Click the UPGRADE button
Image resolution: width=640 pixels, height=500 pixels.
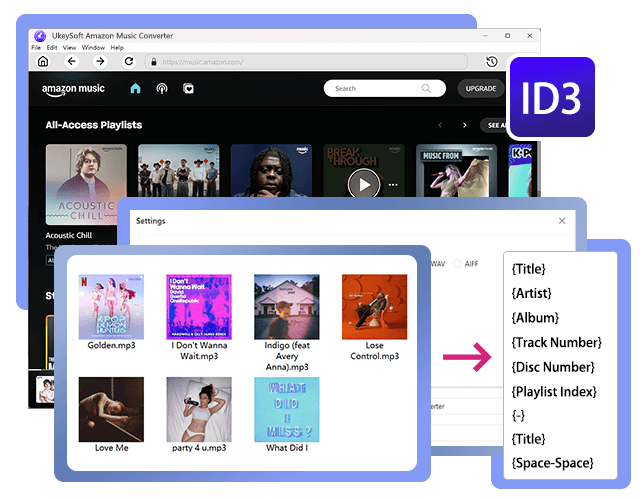(481, 89)
